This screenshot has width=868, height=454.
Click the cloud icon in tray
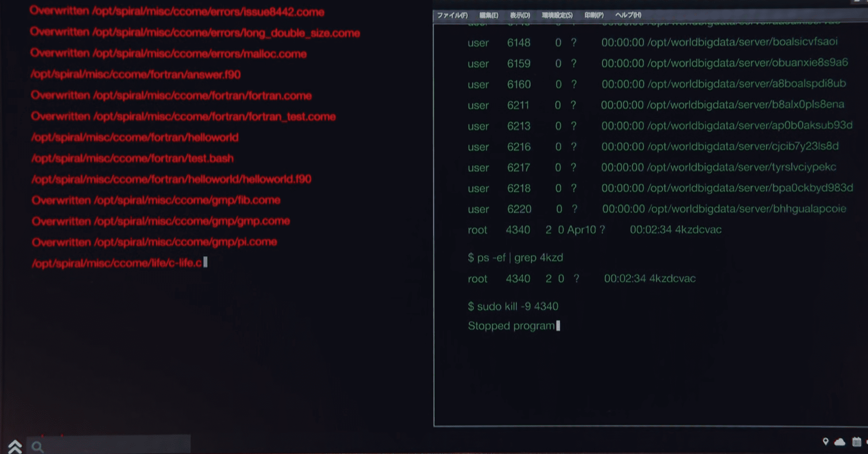(840, 442)
